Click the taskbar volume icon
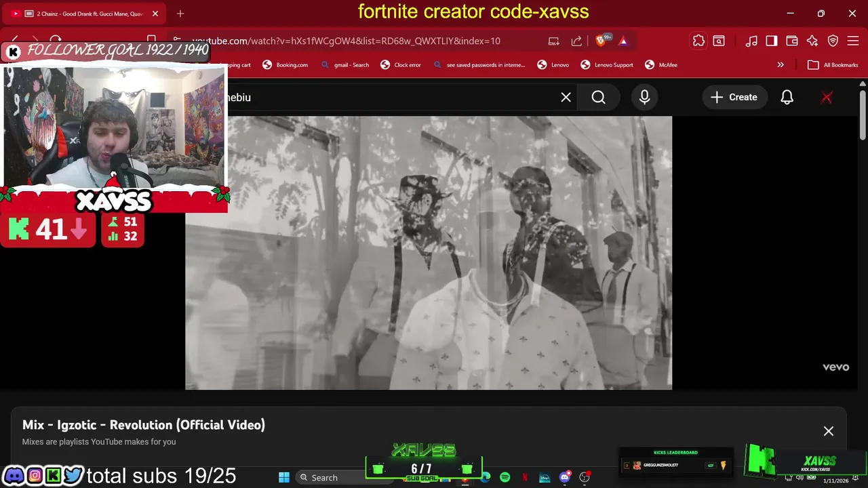Viewport: 868px width, 488px height. [x=798, y=478]
